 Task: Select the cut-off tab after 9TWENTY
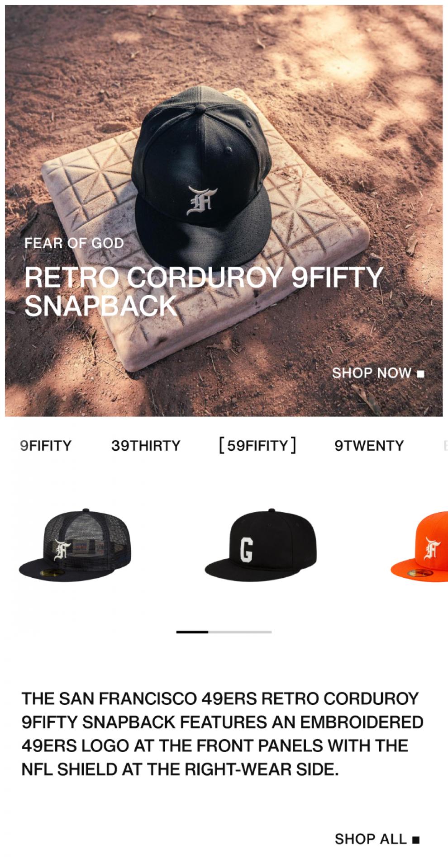[x=445, y=446]
